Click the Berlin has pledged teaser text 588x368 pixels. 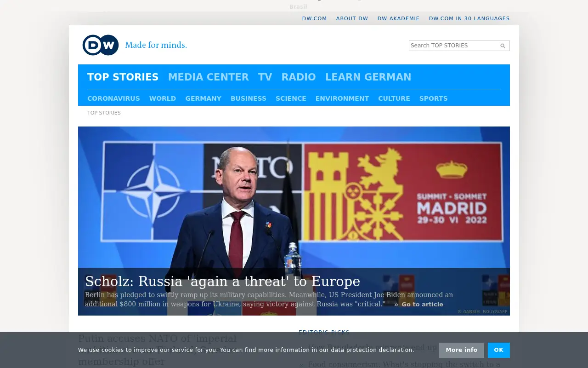(269, 299)
